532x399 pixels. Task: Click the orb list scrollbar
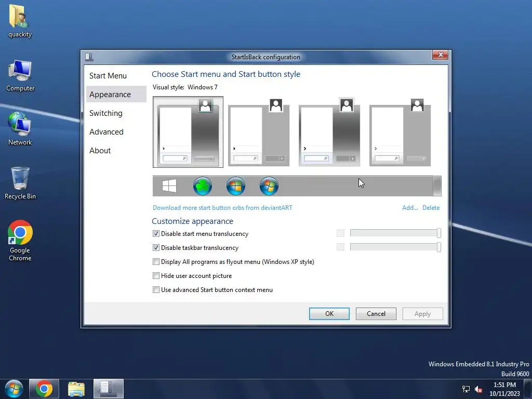tap(437, 186)
